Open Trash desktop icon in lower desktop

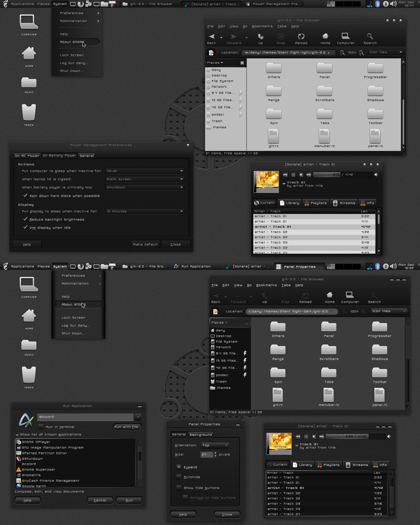(x=29, y=377)
